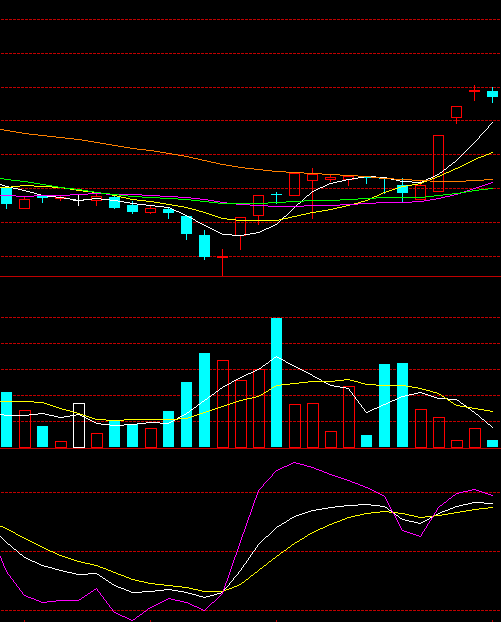Click the first cyan volume bar at left

coord(6,420)
